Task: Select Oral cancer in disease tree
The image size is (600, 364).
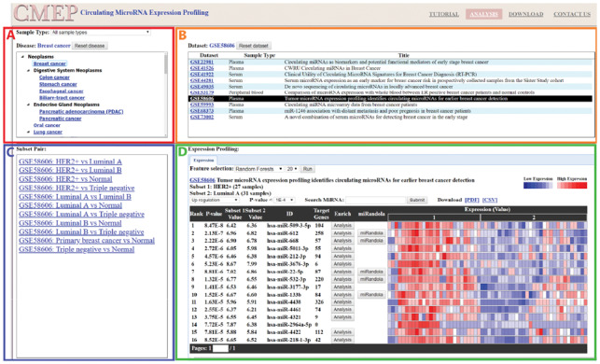Action: point(47,125)
